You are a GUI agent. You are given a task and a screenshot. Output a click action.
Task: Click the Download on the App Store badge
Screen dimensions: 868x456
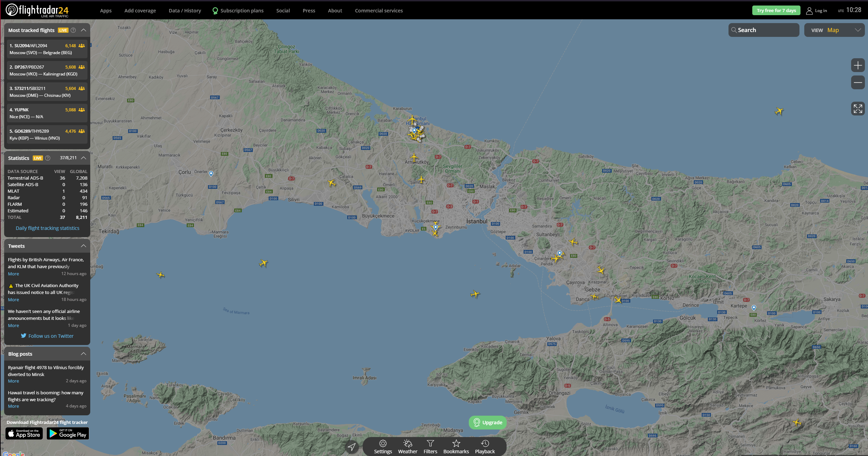click(24, 433)
